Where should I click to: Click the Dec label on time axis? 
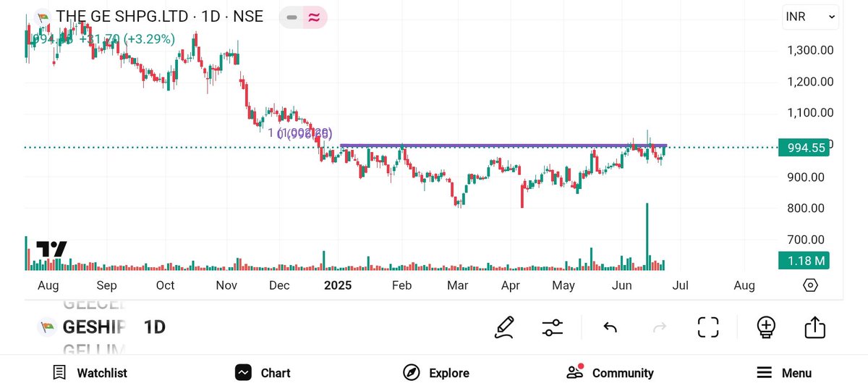[x=279, y=285]
